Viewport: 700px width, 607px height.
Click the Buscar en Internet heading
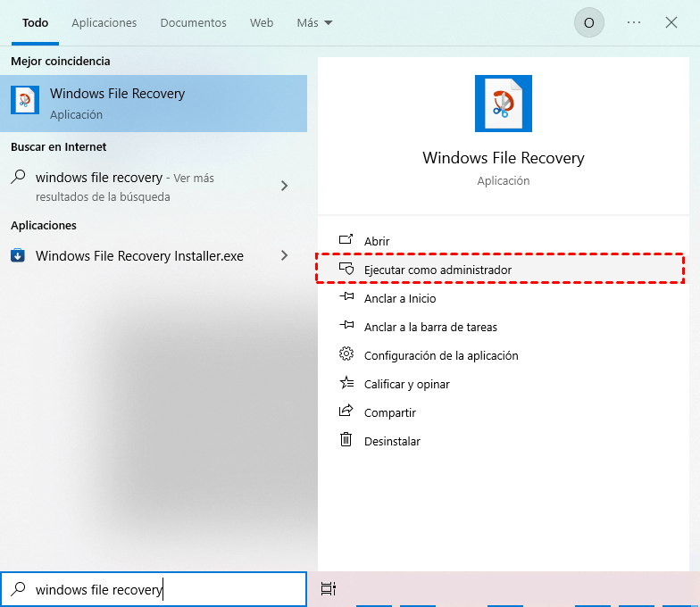coord(59,146)
